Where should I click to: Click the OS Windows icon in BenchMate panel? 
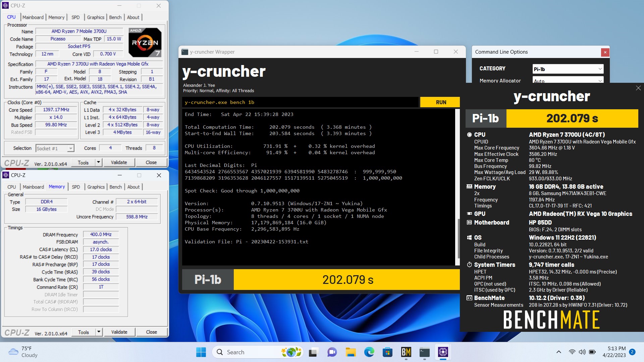pyautogui.click(x=469, y=237)
